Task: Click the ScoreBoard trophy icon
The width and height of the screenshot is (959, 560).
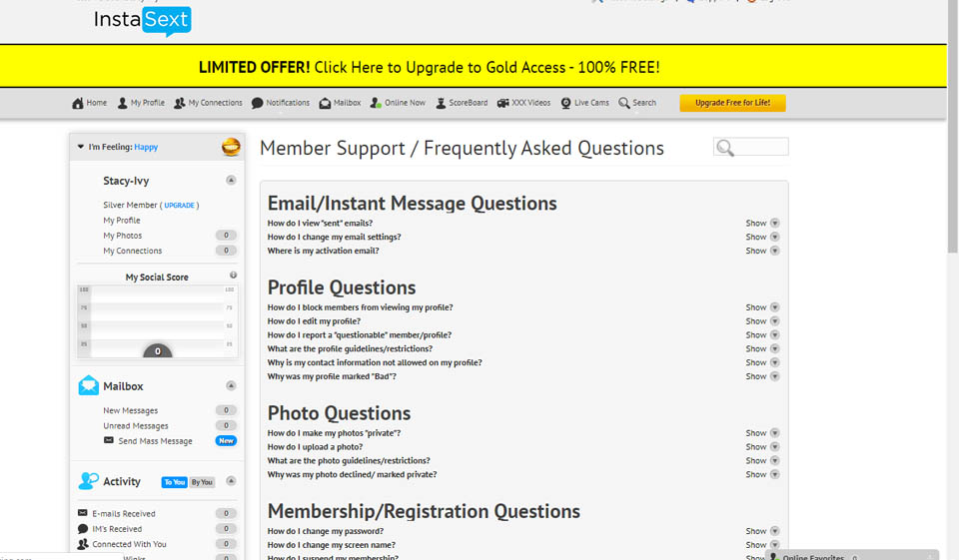Action: tap(441, 104)
